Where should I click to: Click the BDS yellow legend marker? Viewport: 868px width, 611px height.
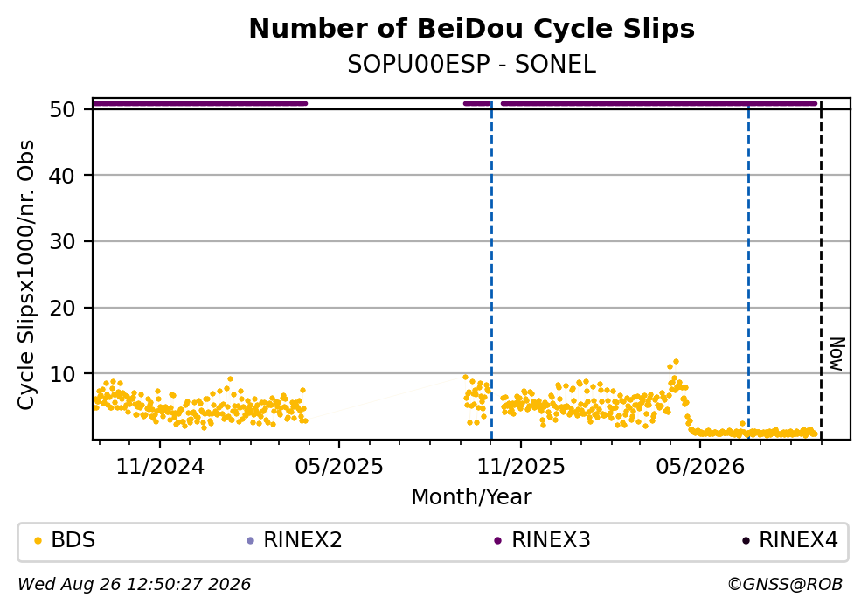point(38,541)
